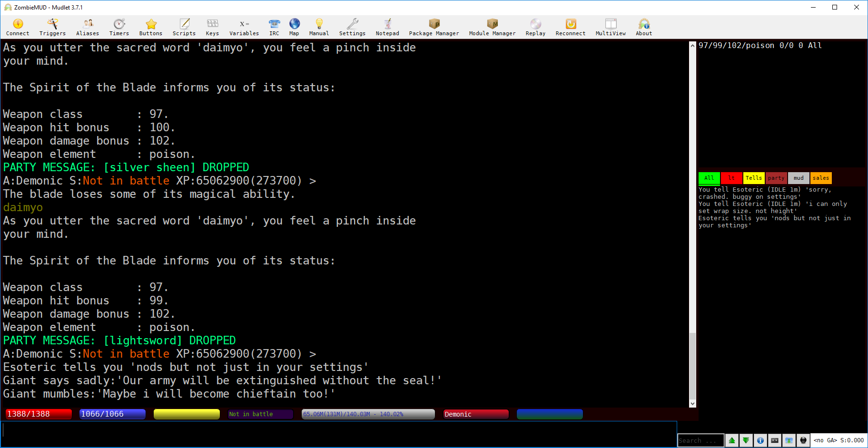This screenshot has width=868, height=448.
Task: Click 'Giant mumbles' line in console
Action: click(x=169, y=394)
